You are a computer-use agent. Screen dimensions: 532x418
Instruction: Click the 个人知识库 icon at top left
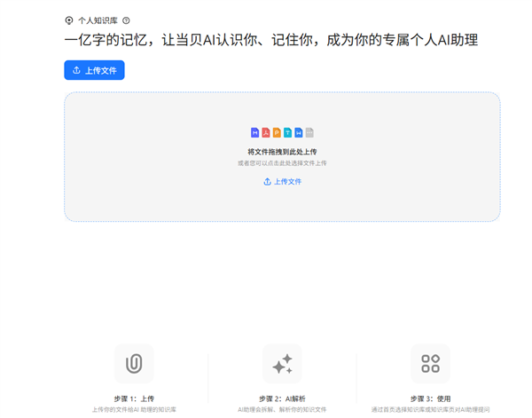[69, 20]
